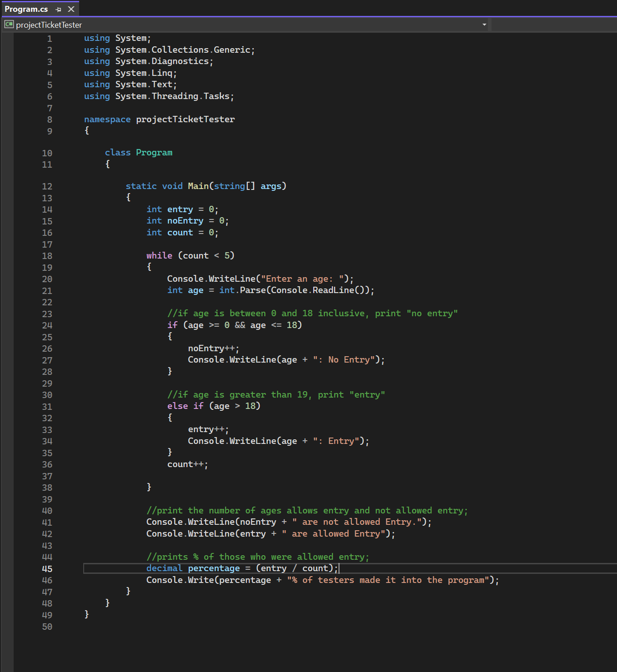Viewport: 617px width, 672px height.
Task: Click the '": No Entry"' WriteLine line
Action: click(x=286, y=360)
